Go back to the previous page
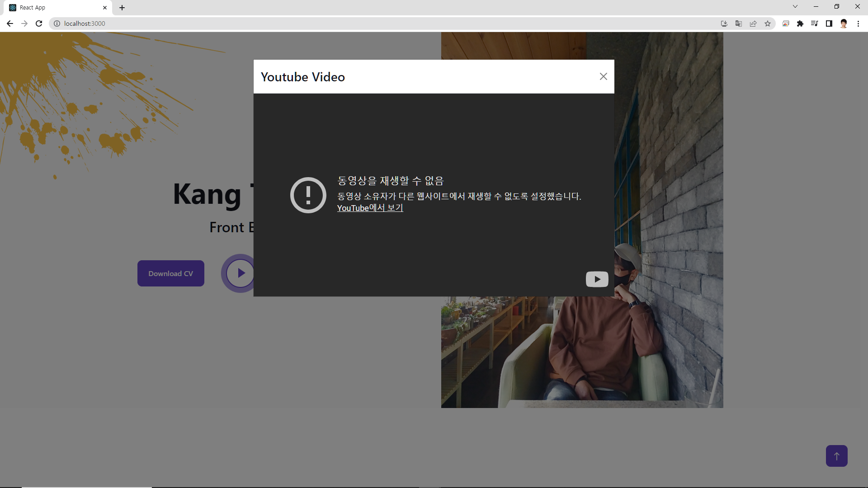 pos(10,23)
